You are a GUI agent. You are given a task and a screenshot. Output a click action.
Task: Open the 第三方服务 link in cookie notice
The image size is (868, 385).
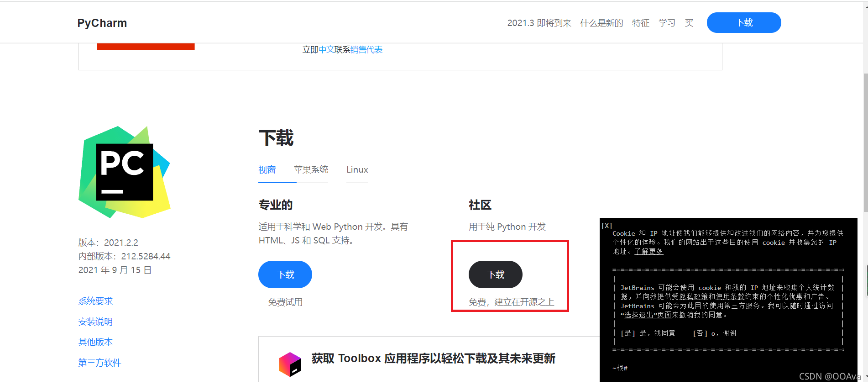(x=742, y=306)
